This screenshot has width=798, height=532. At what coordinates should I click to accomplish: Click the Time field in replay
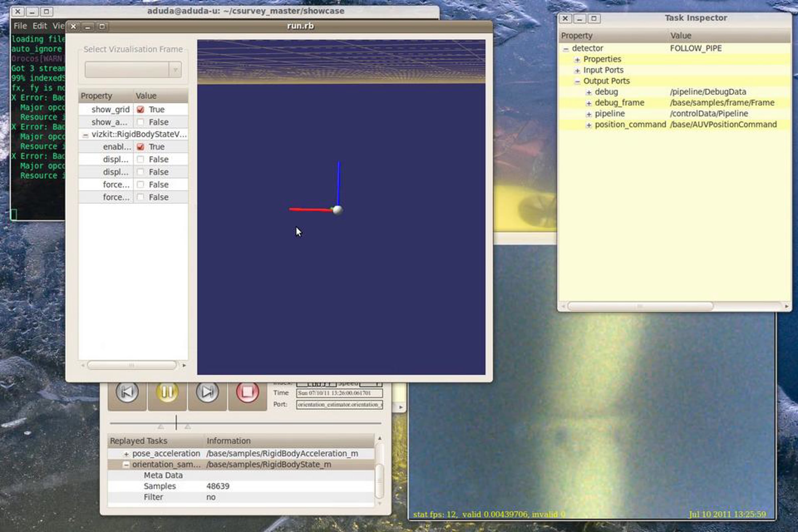(339, 393)
